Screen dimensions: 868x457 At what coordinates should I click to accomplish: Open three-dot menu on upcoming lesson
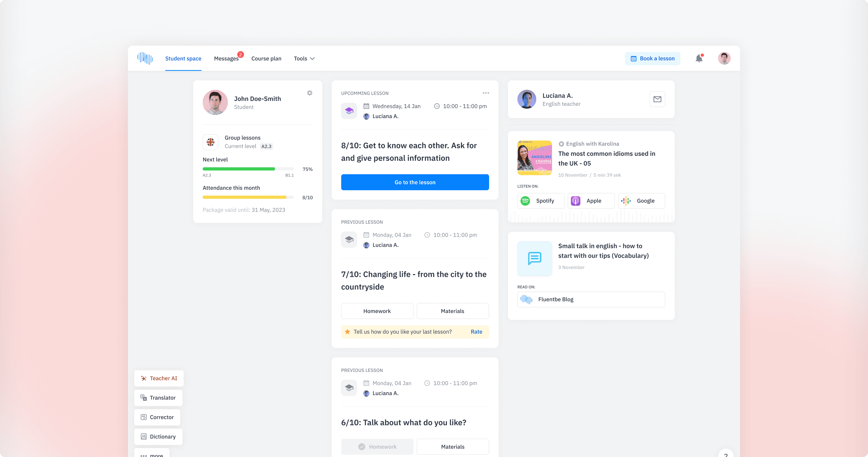(486, 93)
